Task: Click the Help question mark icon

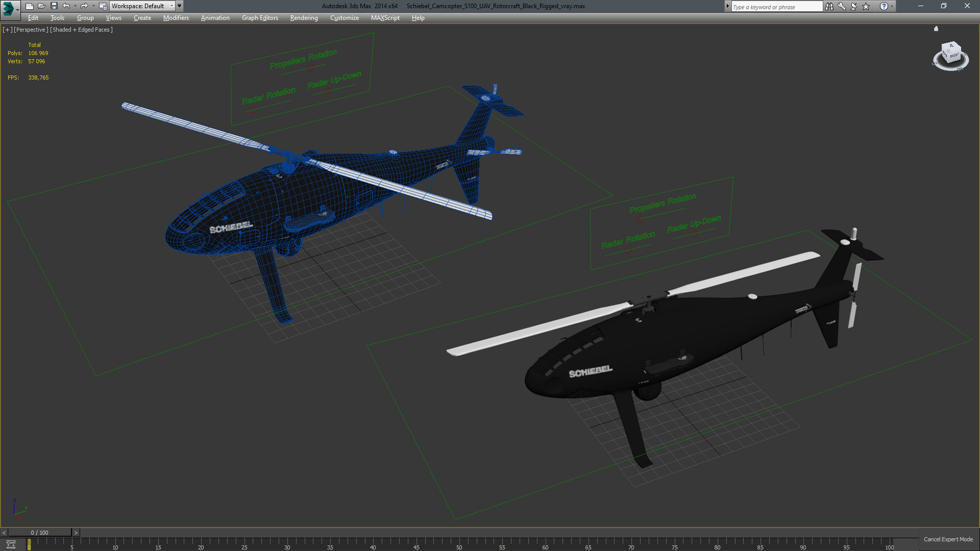Action: point(884,6)
